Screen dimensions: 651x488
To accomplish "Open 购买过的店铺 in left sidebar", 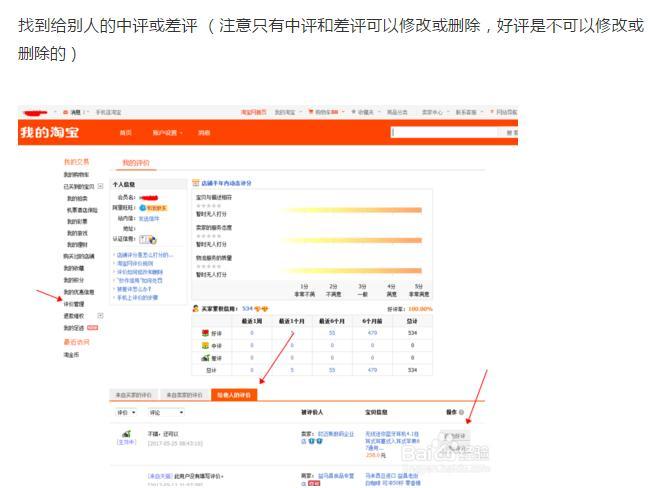I will pyautogui.click(x=79, y=256).
